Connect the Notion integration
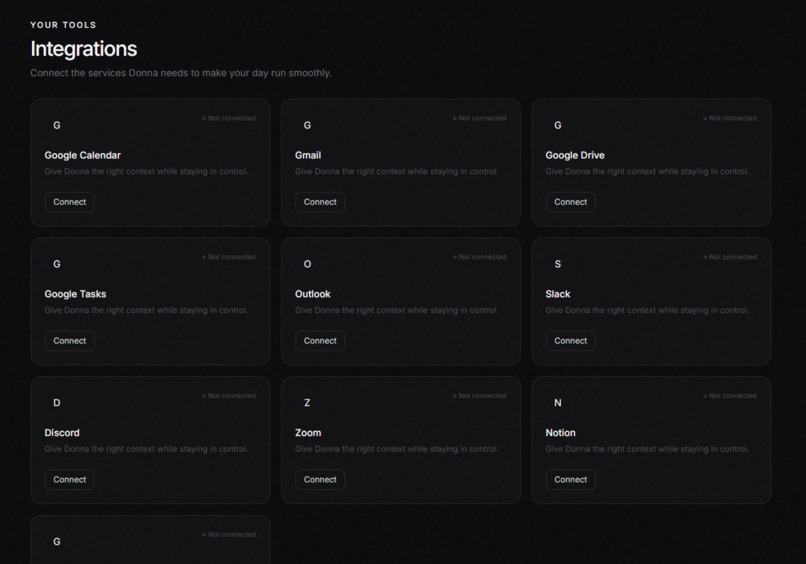Screen dimensions: 806x564 (x=570, y=480)
